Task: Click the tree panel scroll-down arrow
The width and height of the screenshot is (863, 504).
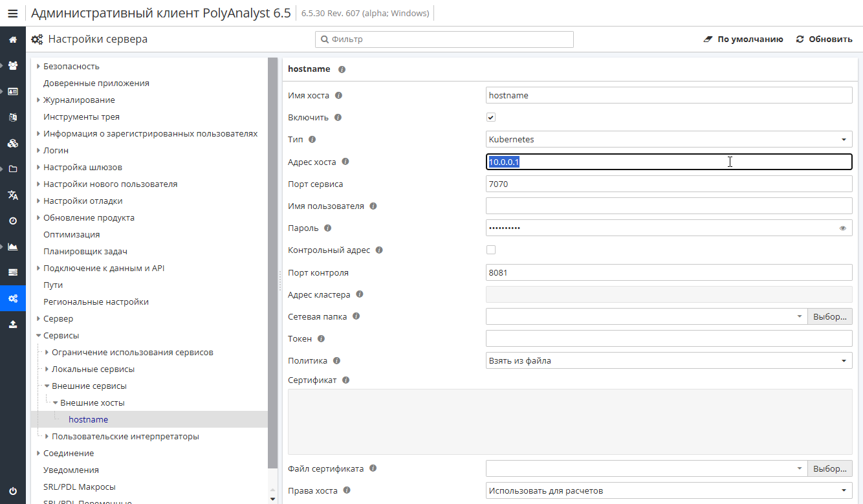Action: (272, 499)
